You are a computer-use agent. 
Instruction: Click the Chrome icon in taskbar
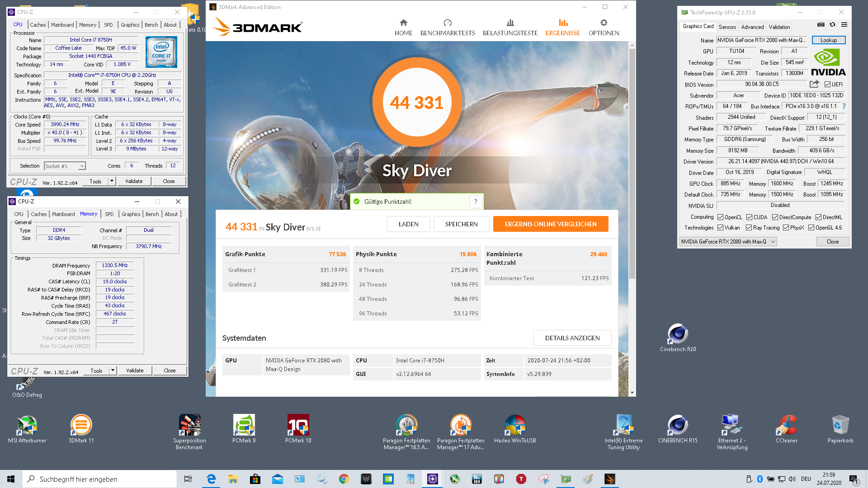[344, 479]
